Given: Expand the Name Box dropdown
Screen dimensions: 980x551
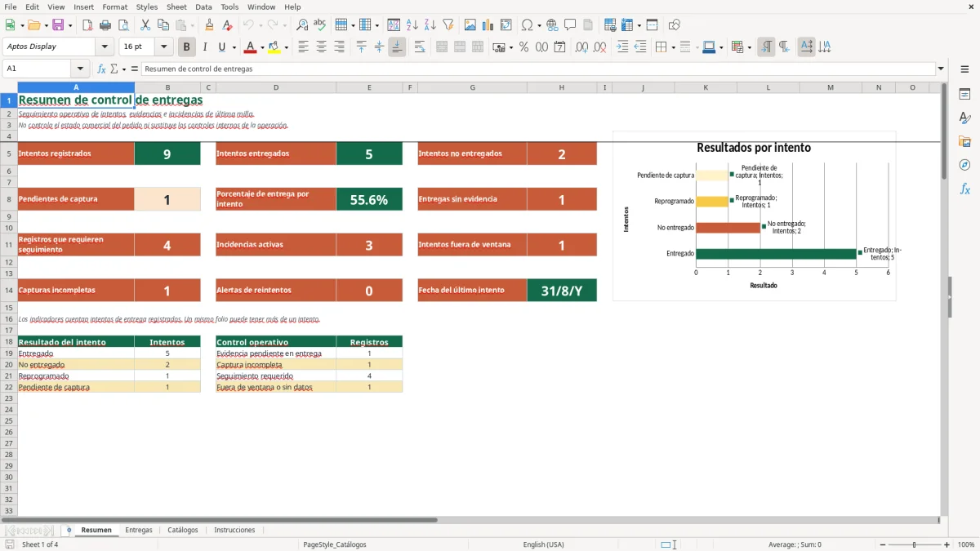Looking at the screenshot, I should 80,69.
